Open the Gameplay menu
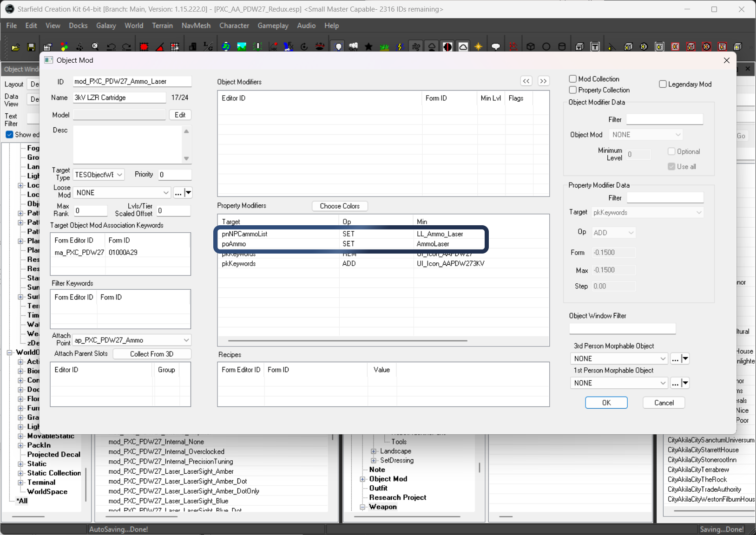Screen dimensions: 756x535 click(273, 26)
